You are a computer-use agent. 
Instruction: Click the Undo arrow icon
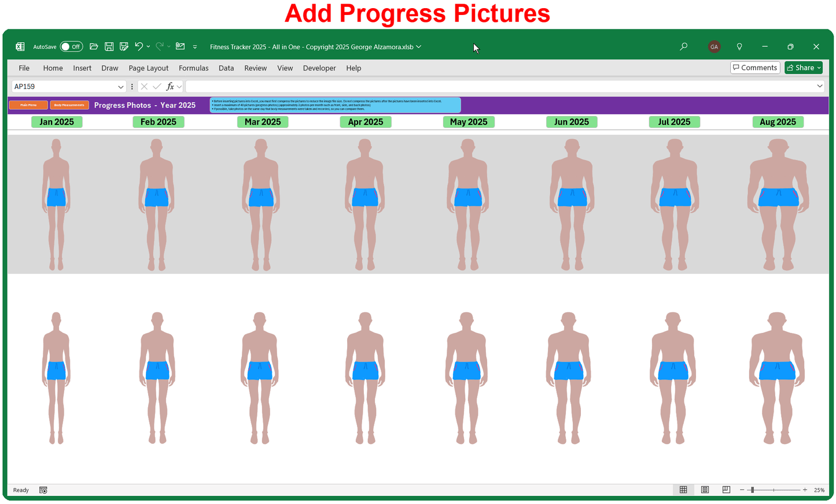click(x=139, y=47)
